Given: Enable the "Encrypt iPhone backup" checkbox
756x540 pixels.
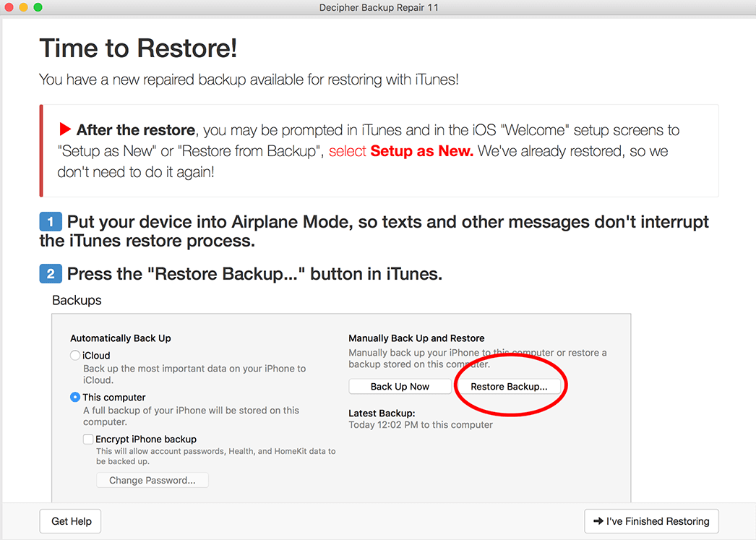Looking at the screenshot, I should 87,439.
